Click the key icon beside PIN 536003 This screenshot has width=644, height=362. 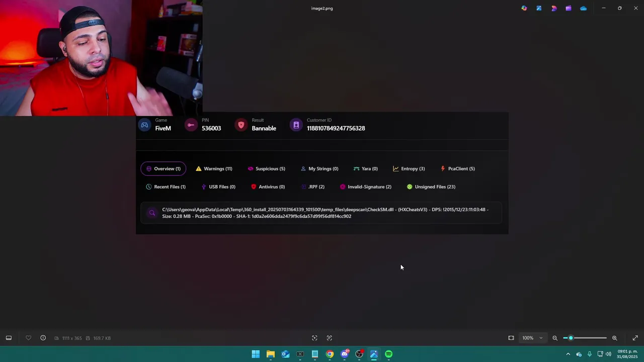pos(191,125)
